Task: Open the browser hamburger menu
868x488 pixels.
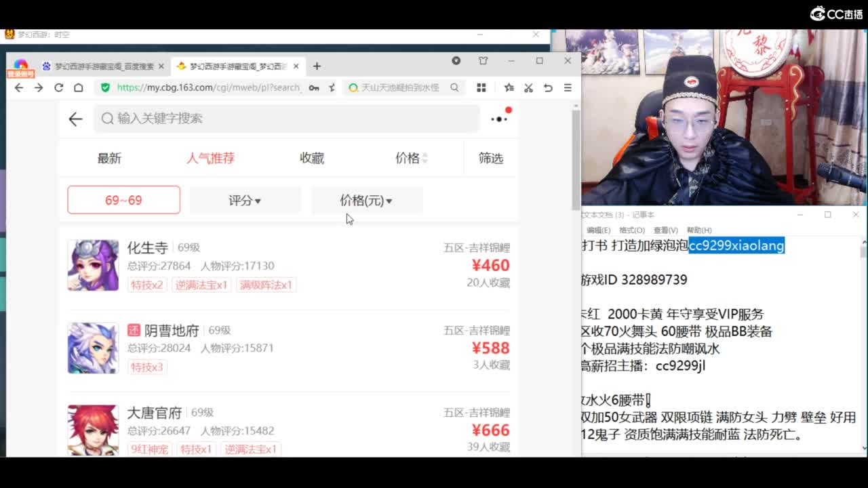Action: pyautogui.click(x=568, y=87)
